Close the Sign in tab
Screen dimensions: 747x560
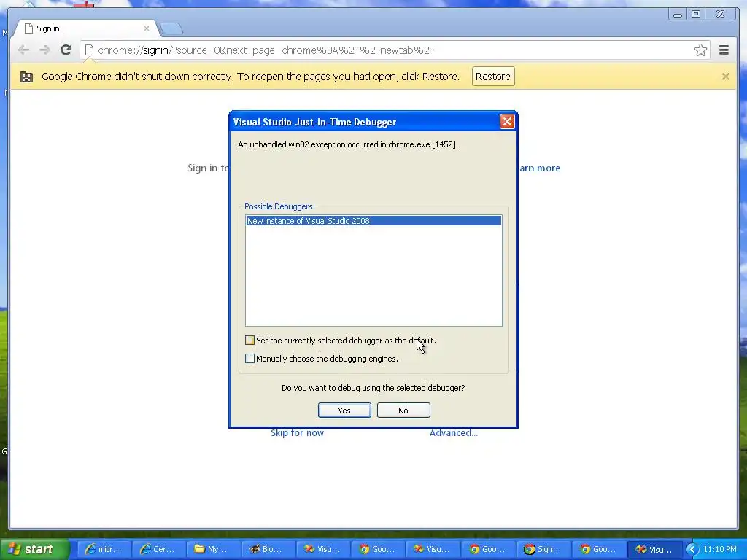coord(146,28)
